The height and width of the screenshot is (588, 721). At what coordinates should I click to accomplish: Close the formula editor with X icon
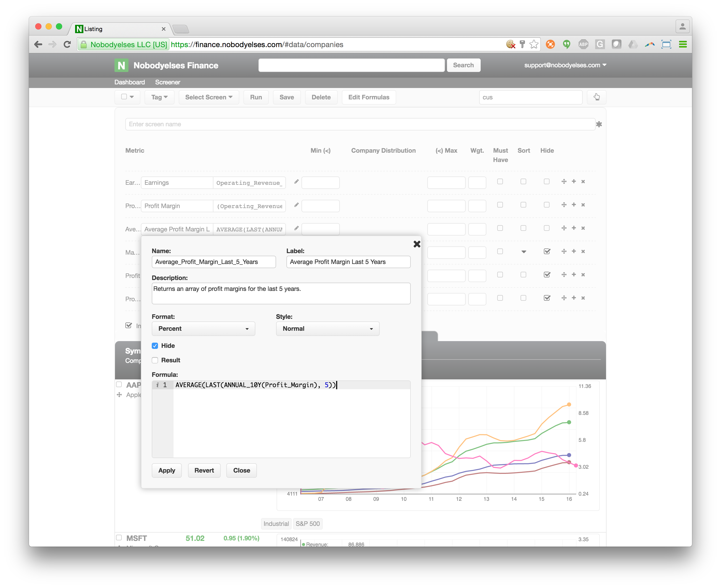click(417, 244)
